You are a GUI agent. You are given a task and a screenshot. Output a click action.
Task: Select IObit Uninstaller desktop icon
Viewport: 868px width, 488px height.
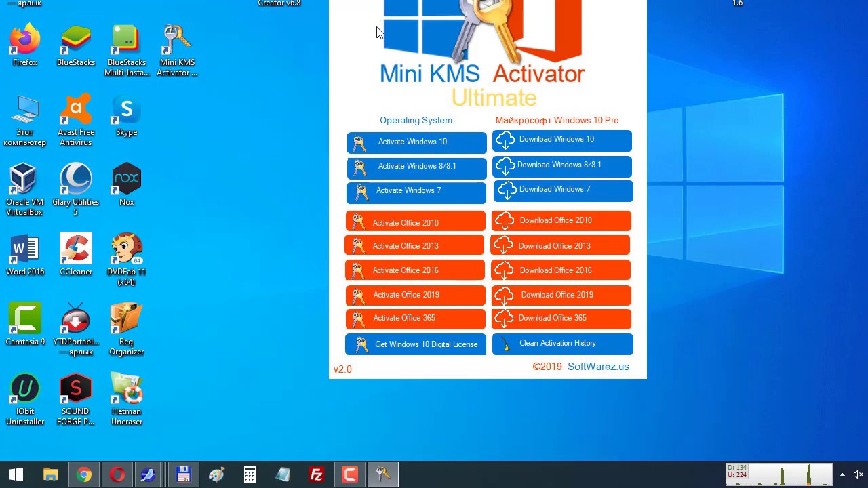tap(25, 400)
